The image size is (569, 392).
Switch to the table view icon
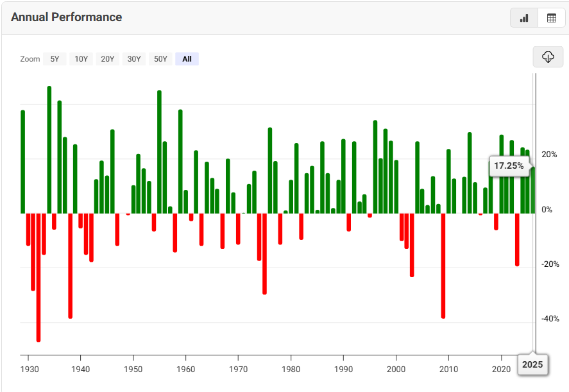tap(551, 18)
